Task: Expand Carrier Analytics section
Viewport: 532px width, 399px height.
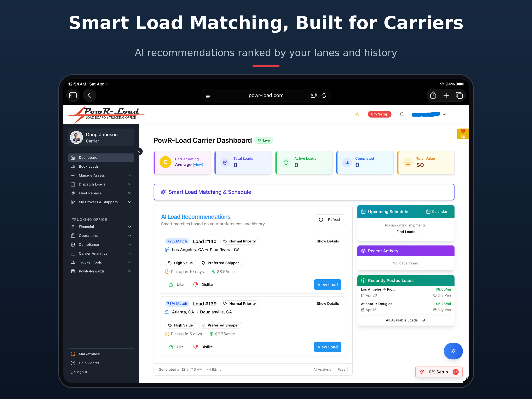Action: tap(101, 253)
